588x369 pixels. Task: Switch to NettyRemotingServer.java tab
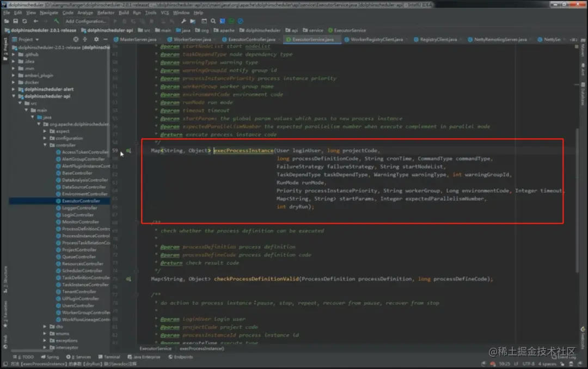click(497, 39)
